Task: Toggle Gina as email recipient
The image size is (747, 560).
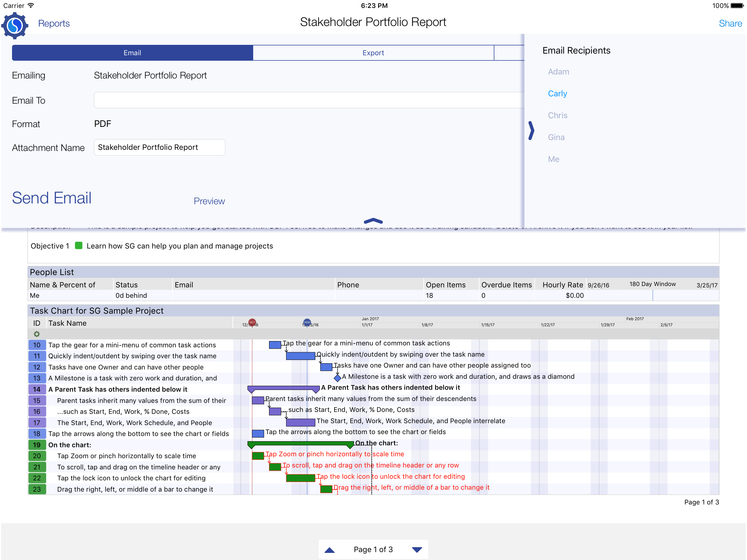Action: pos(556,137)
